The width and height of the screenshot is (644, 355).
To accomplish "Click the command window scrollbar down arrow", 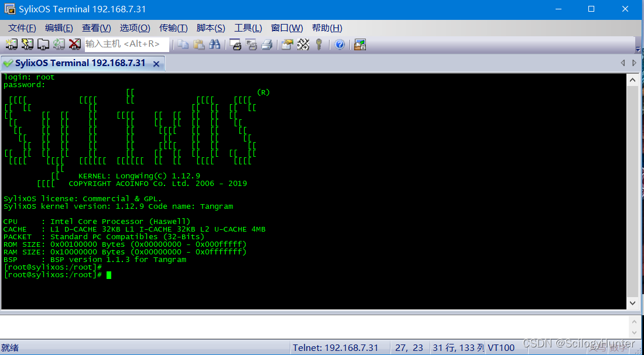I will click(633, 332).
